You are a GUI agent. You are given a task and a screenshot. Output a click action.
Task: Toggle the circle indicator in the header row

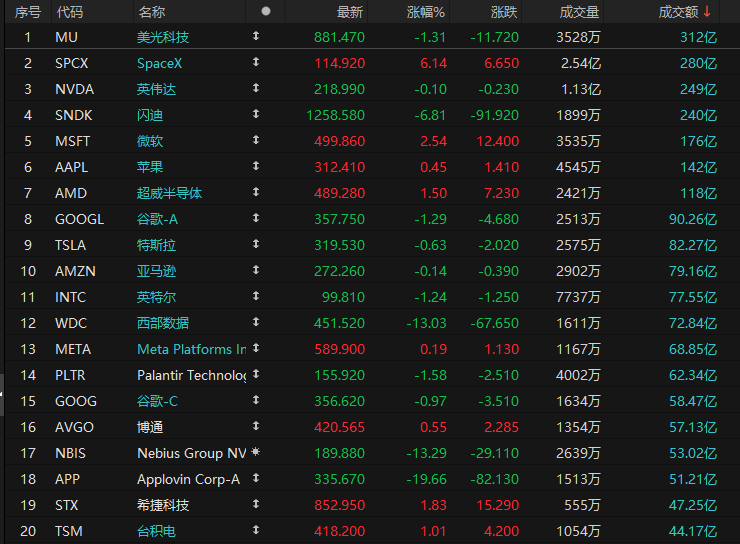(x=266, y=11)
